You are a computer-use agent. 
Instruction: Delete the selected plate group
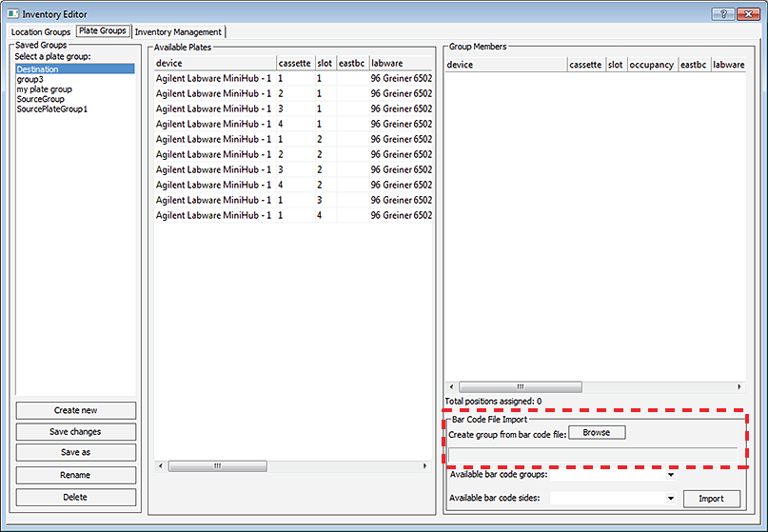(x=76, y=497)
